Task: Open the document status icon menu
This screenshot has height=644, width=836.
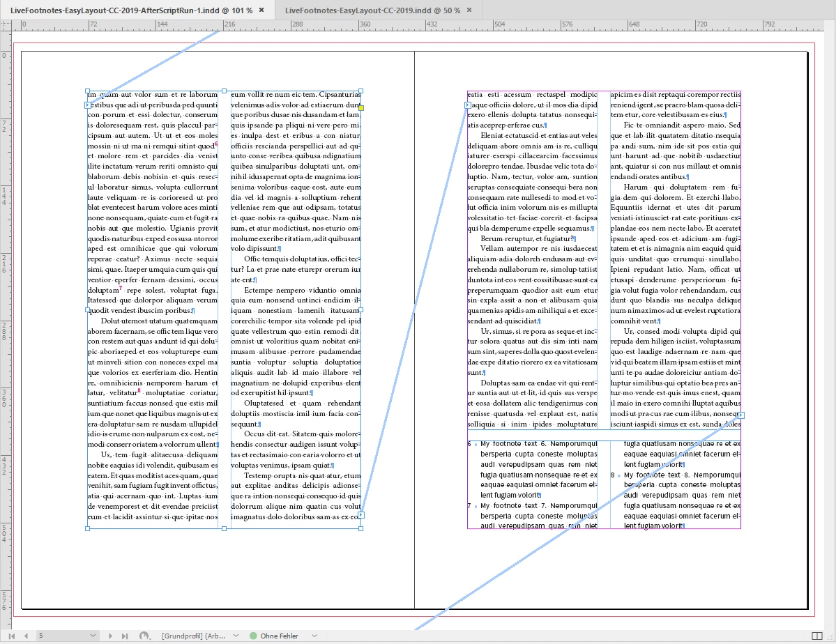Action: click(144, 636)
